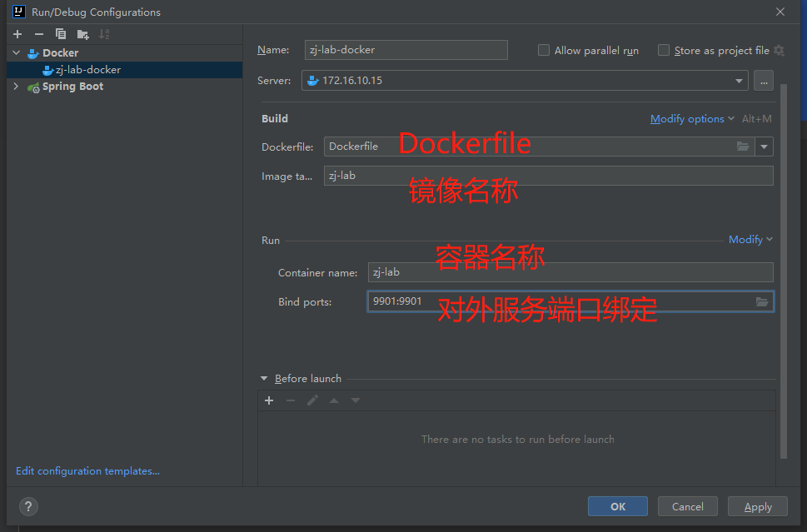Open project file storage settings gear
The width and height of the screenshot is (807, 532).
[x=780, y=50]
